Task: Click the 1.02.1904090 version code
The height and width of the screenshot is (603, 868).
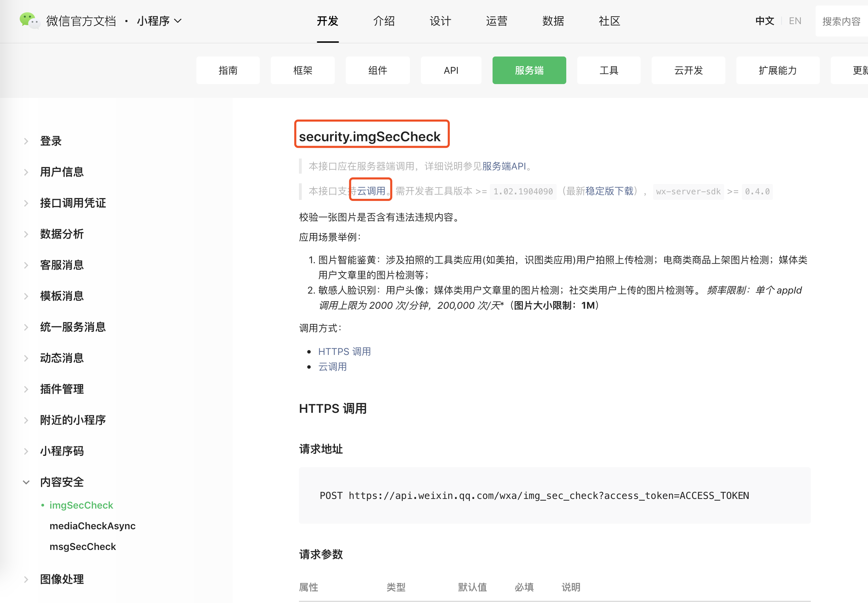Action: (523, 192)
